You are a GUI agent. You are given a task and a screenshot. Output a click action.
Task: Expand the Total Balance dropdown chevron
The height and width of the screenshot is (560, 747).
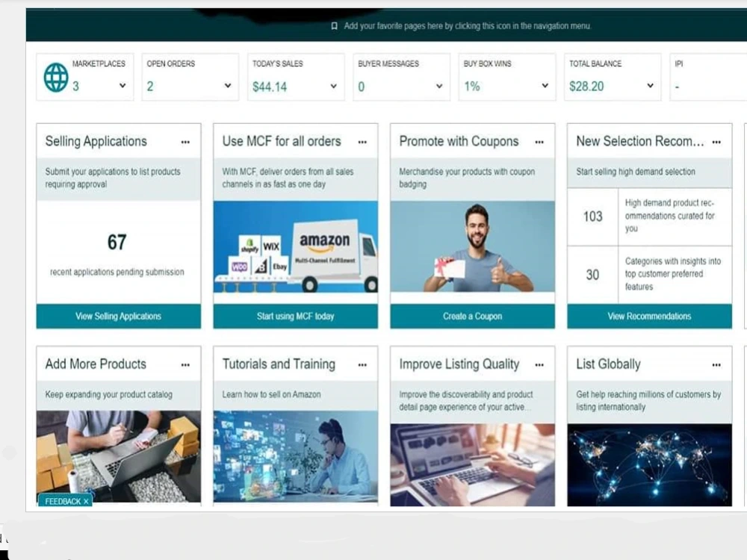pyautogui.click(x=651, y=86)
